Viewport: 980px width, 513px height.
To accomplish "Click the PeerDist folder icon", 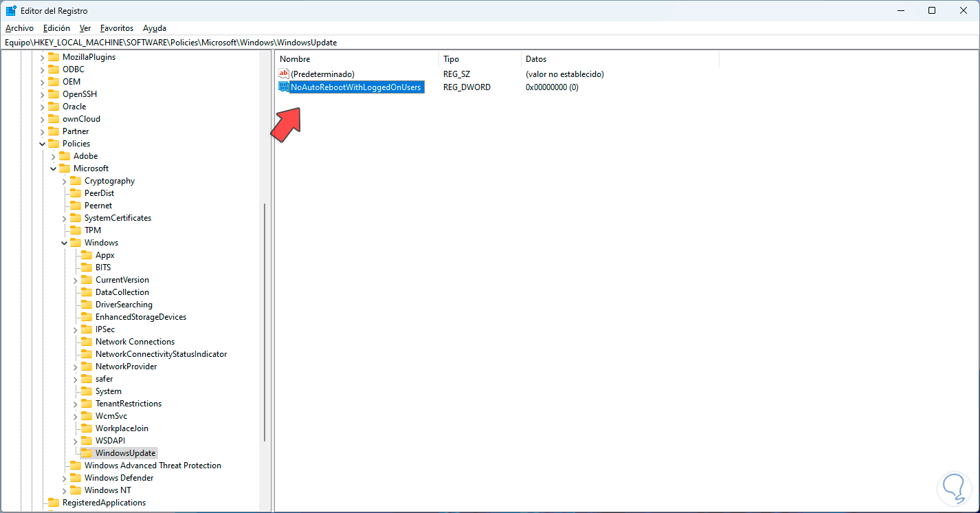I will click(x=76, y=193).
